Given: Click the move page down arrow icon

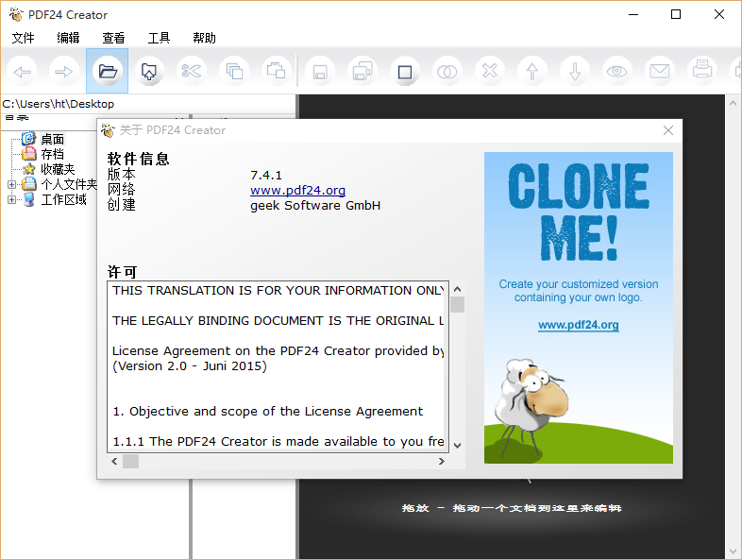Looking at the screenshot, I should point(574,72).
